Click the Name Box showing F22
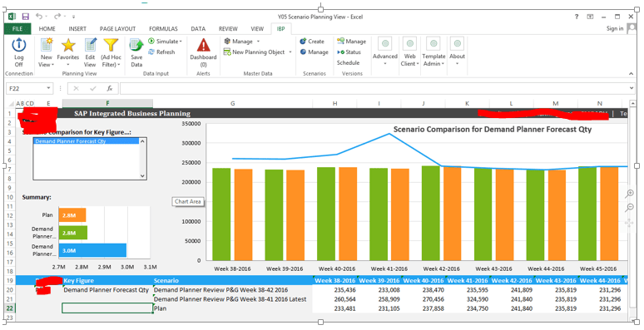Viewport: 644px width, 330px height. point(26,88)
